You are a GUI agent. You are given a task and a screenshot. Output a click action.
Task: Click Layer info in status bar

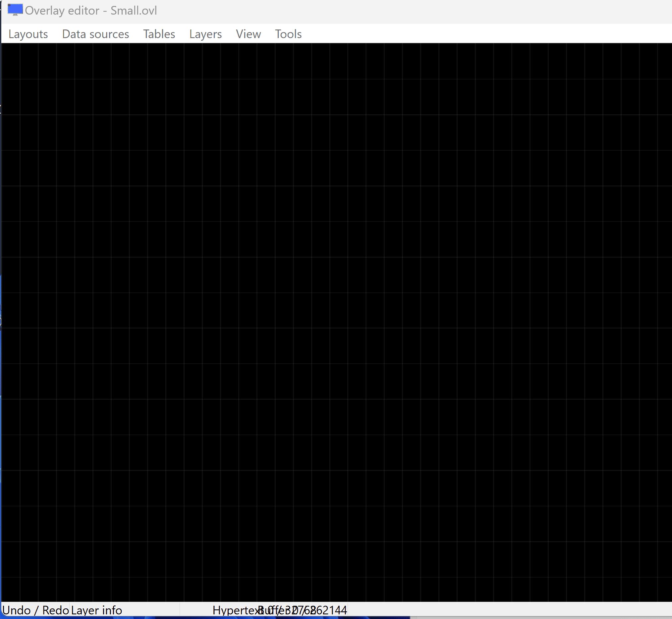96,610
